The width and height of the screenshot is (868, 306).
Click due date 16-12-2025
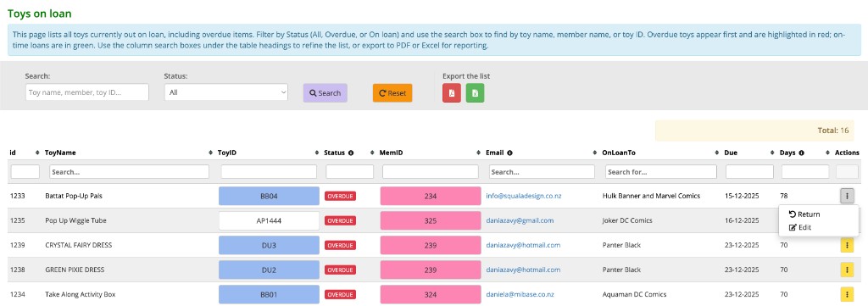[x=742, y=220]
